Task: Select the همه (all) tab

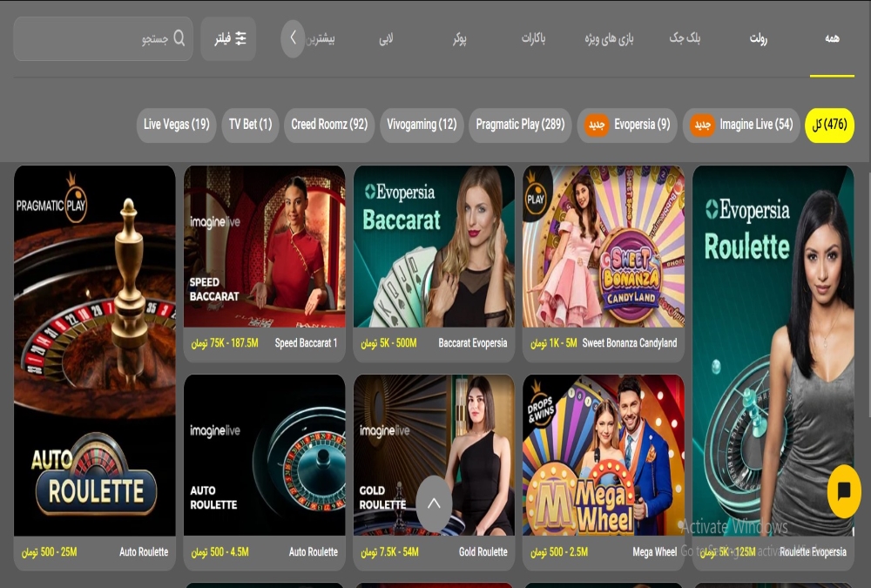Action: 832,37
